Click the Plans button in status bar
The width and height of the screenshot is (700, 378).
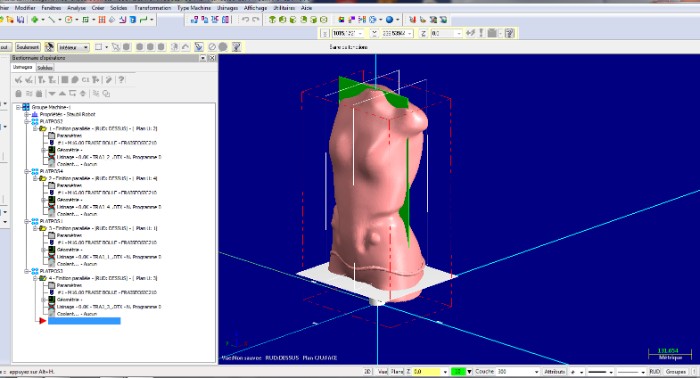[x=396, y=372]
